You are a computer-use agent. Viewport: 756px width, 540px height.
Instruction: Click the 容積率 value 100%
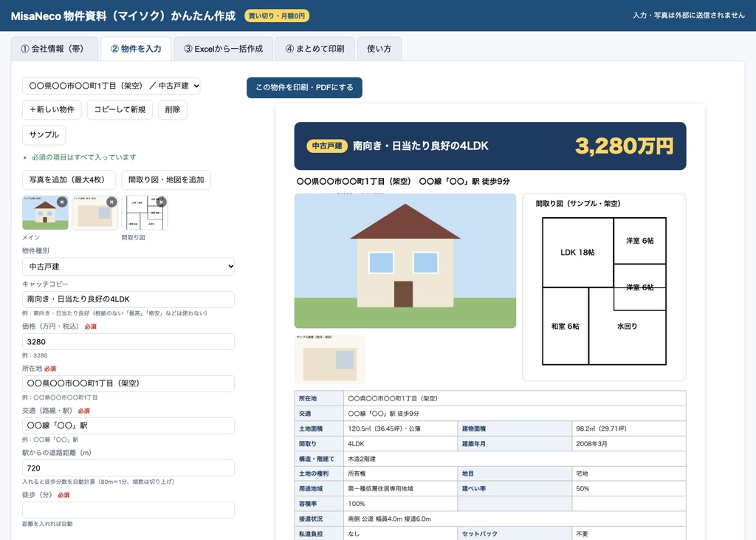click(400, 504)
